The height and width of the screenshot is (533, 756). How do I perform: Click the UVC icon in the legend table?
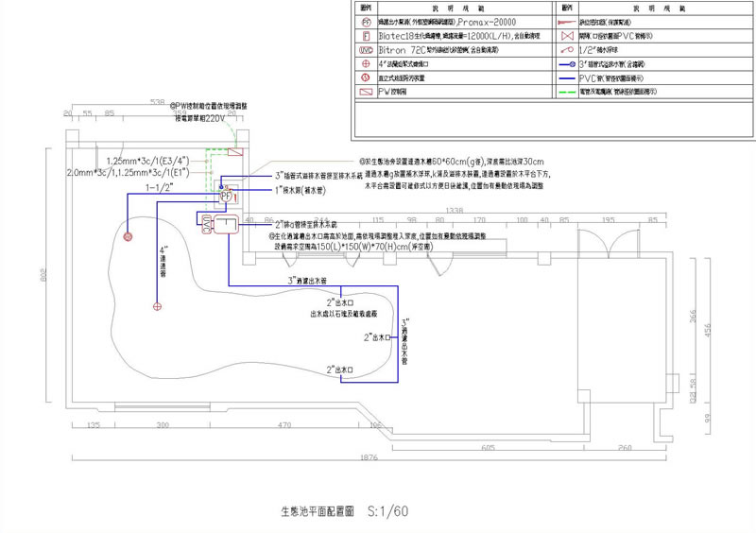click(367, 50)
